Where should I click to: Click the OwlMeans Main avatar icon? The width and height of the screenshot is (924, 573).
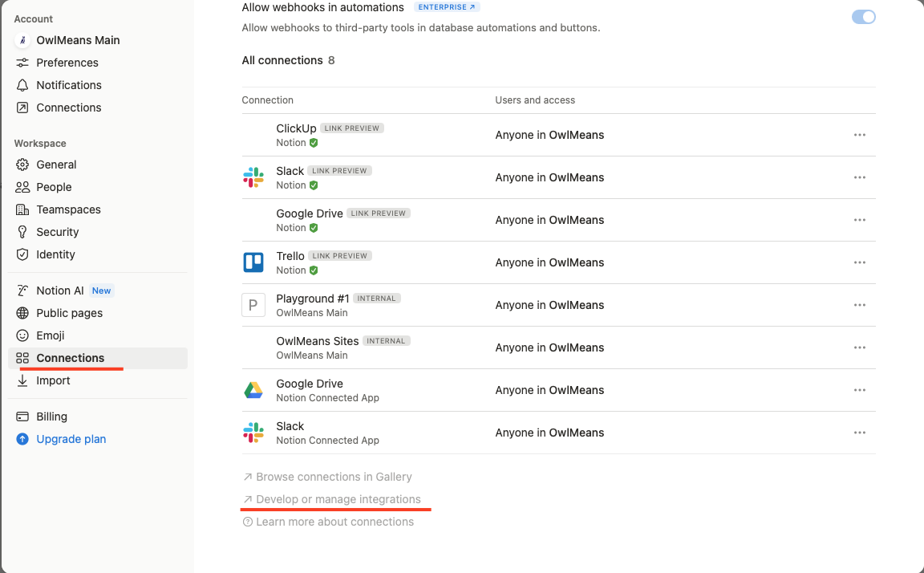(x=22, y=40)
